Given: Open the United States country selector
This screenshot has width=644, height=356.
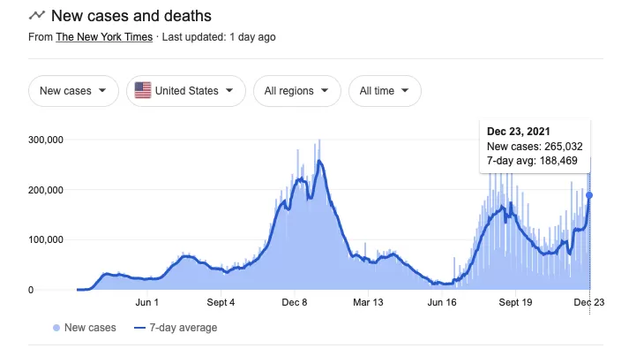Looking at the screenshot, I should click(x=186, y=91).
